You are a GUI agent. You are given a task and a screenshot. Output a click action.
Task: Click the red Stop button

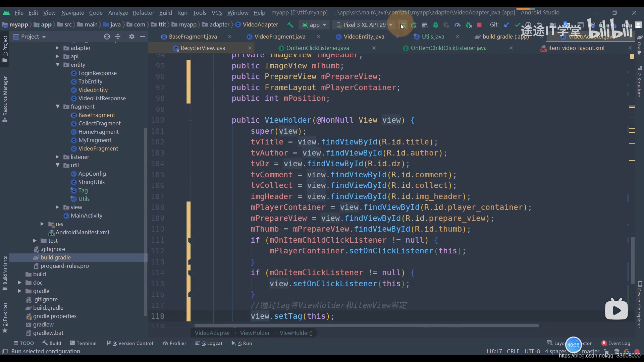[x=479, y=25]
